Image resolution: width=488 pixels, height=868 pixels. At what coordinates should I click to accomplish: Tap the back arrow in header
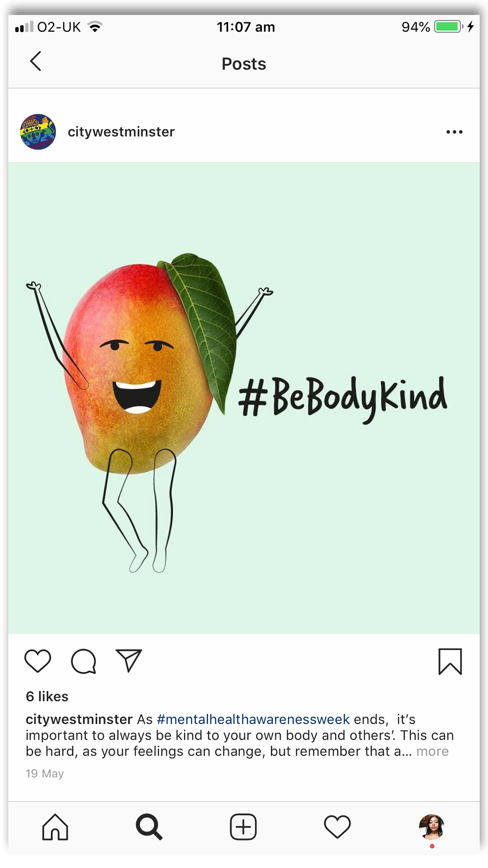pos(36,61)
